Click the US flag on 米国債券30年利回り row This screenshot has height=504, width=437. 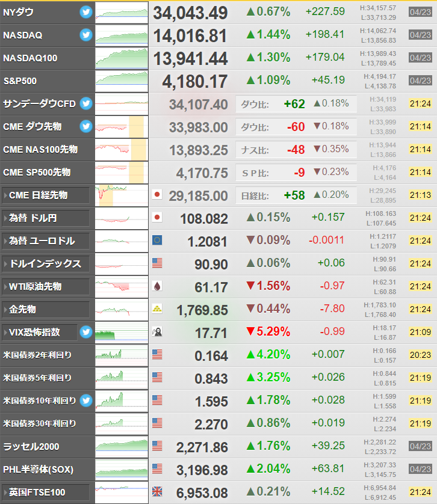[x=157, y=423]
